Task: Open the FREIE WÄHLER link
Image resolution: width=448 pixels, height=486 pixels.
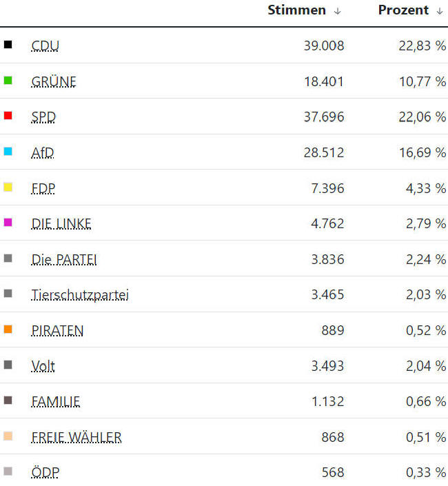Action: 77,437
